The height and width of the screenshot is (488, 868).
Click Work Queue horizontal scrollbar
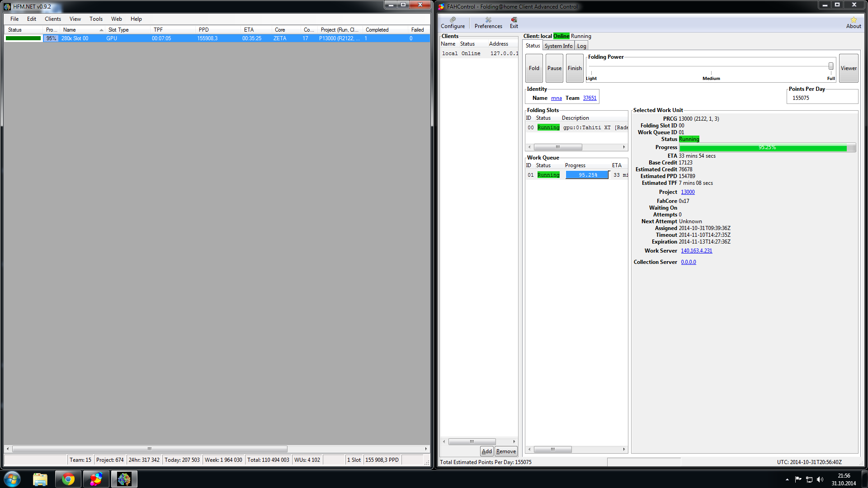[x=552, y=449]
